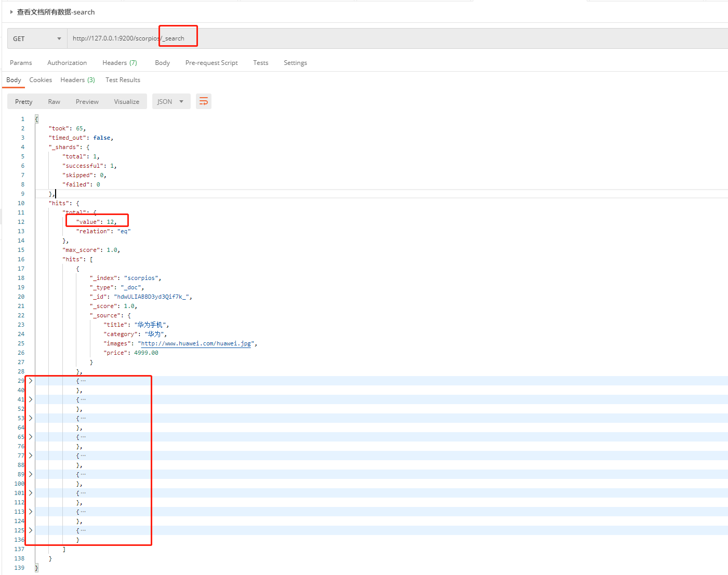The image size is (728, 575).
Task: Open the Pre-request Script tab
Action: click(x=211, y=63)
